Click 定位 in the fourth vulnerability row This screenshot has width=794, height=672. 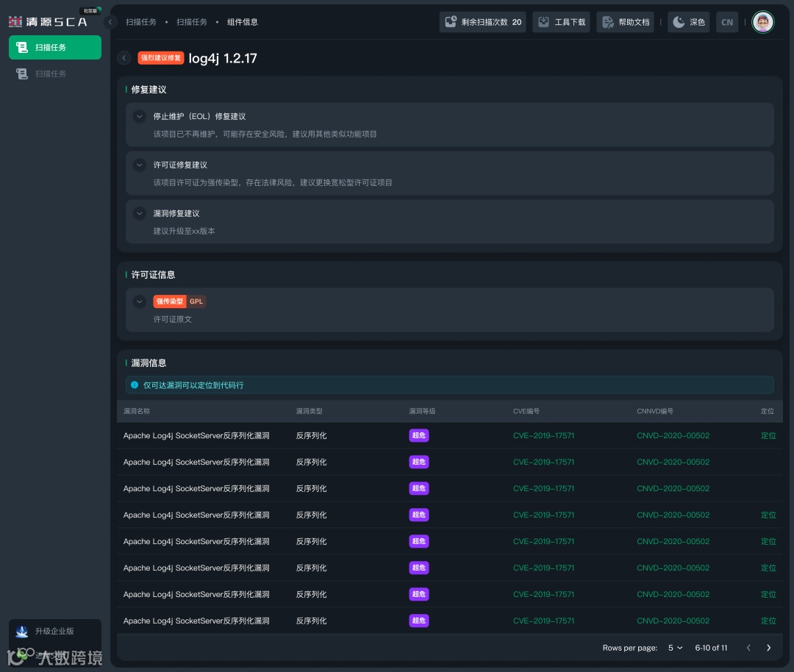pyautogui.click(x=768, y=515)
